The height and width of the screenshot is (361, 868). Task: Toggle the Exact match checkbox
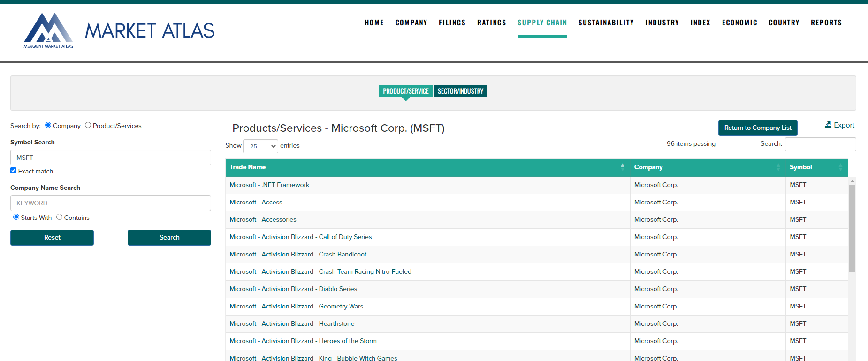[x=13, y=171]
